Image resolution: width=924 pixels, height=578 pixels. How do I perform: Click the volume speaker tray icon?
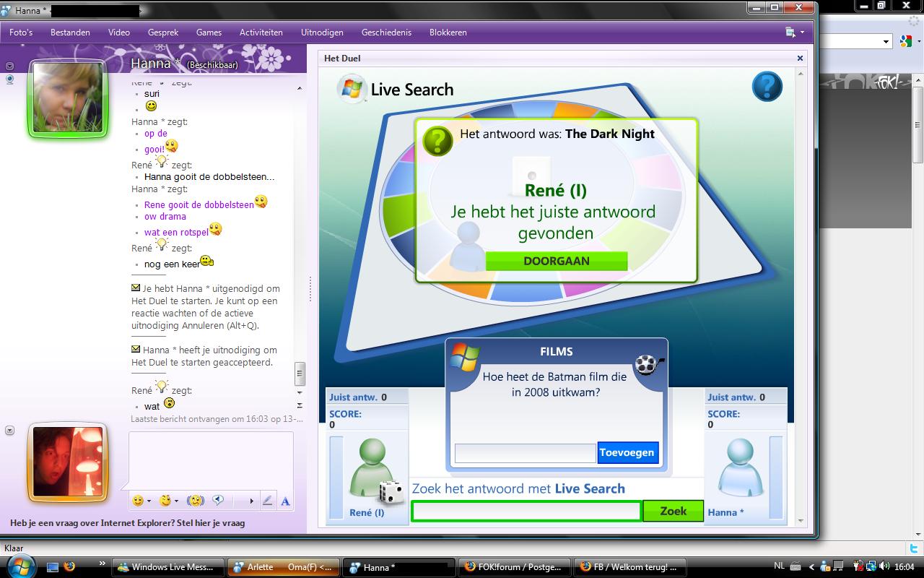tap(884, 566)
